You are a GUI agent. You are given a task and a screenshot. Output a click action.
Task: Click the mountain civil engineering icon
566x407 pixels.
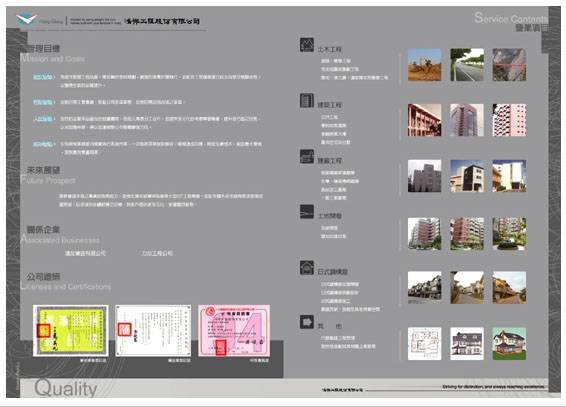(x=306, y=45)
